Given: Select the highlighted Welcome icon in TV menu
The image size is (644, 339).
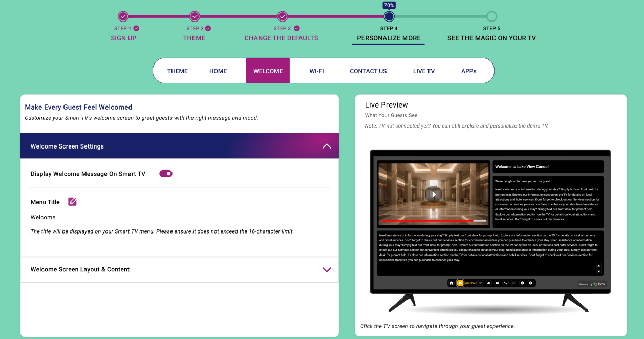Looking at the screenshot, I should click(x=460, y=283).
